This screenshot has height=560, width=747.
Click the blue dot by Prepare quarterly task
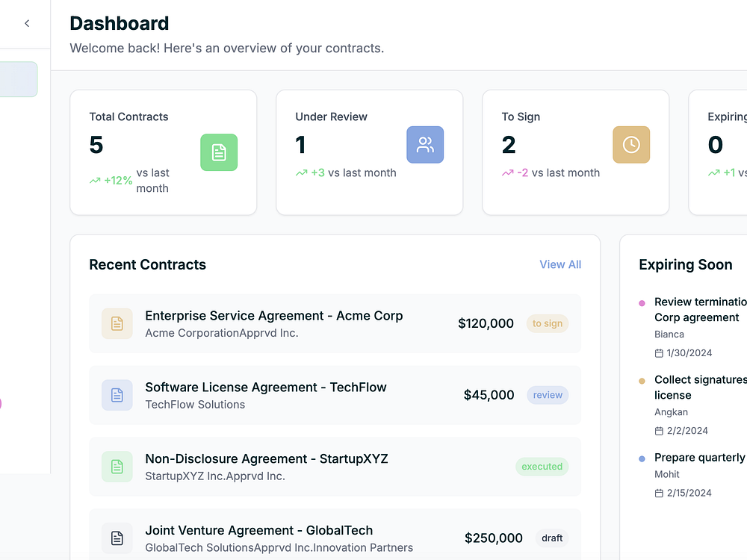click(x=642, y=459)
